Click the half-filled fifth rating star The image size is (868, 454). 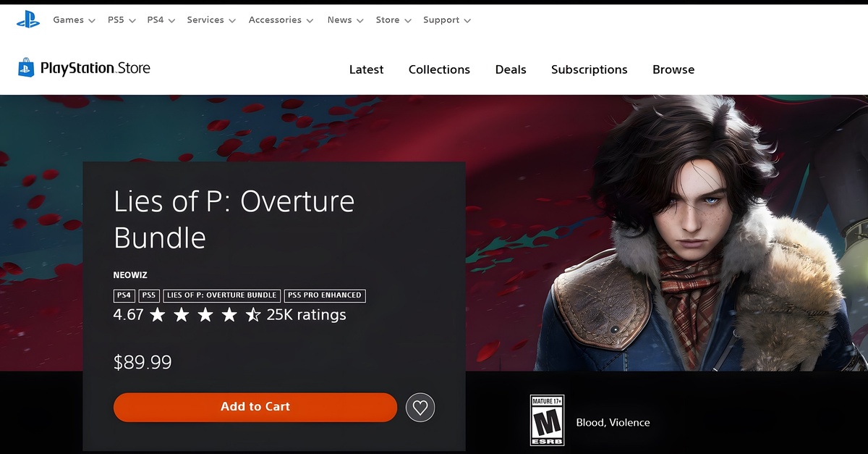point(253,315)
